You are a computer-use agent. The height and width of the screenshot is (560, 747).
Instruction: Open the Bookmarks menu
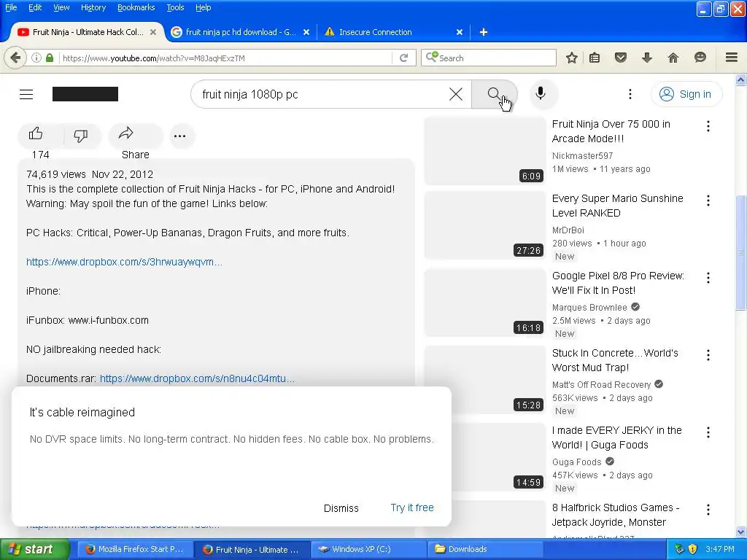coord(136,7)
